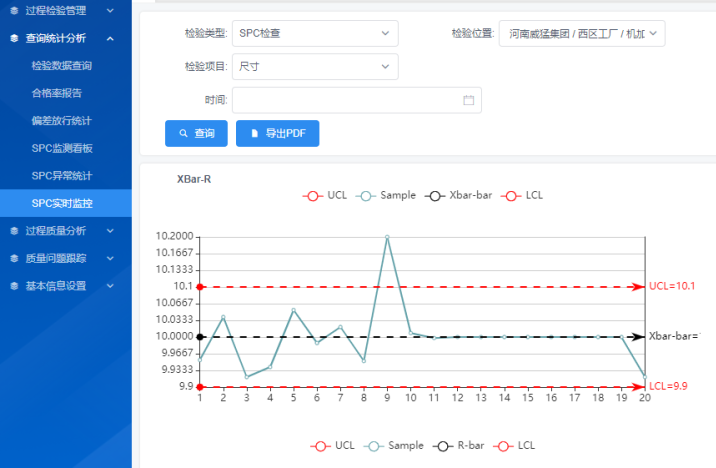Click the calendar icon in the 时间 field
Viewport: 716px width, 468px height.
pos(468,100)
